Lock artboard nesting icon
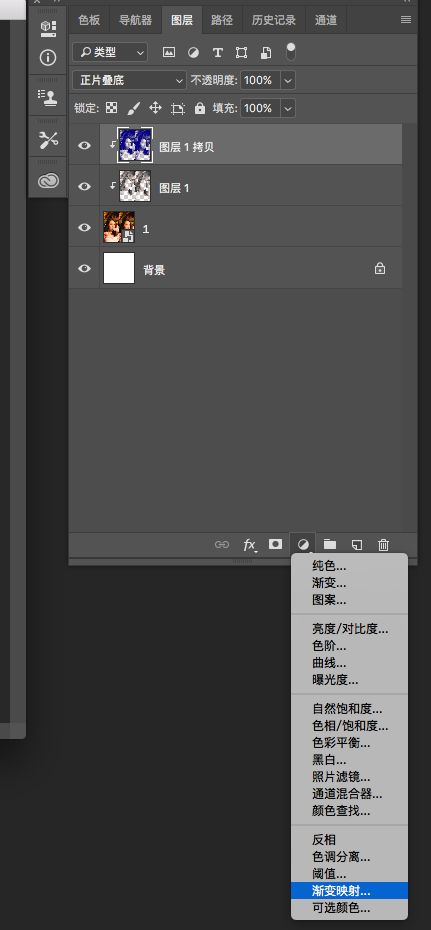 [178, 109]
